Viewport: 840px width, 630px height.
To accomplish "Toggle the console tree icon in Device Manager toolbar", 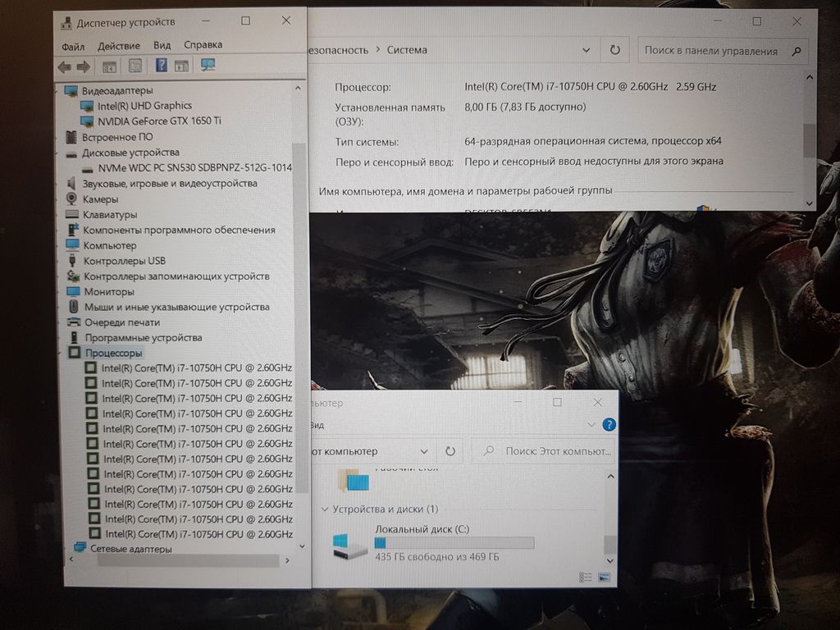I will tap(109, 66).
